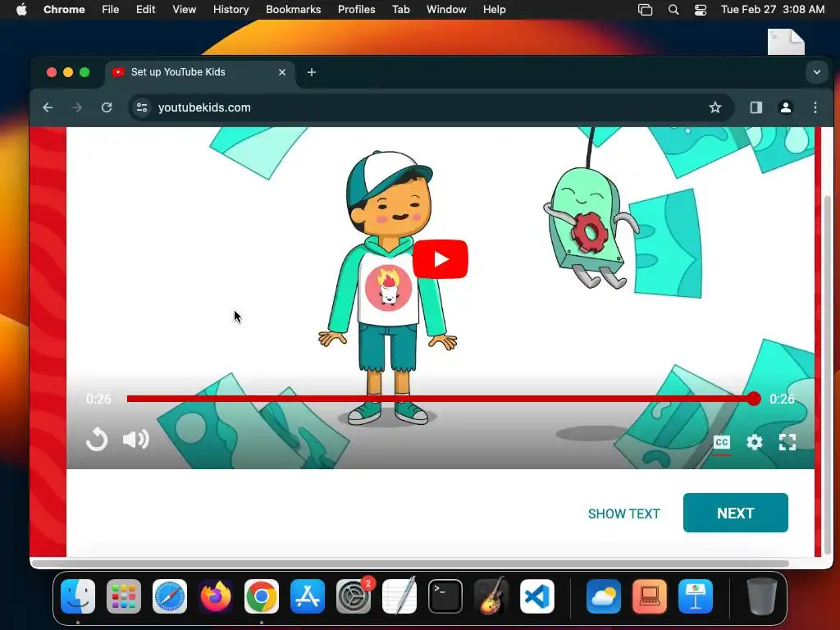Click the vertical page scrollbar
This screenshot has height=630, width=840.
(x=828, y=375)
